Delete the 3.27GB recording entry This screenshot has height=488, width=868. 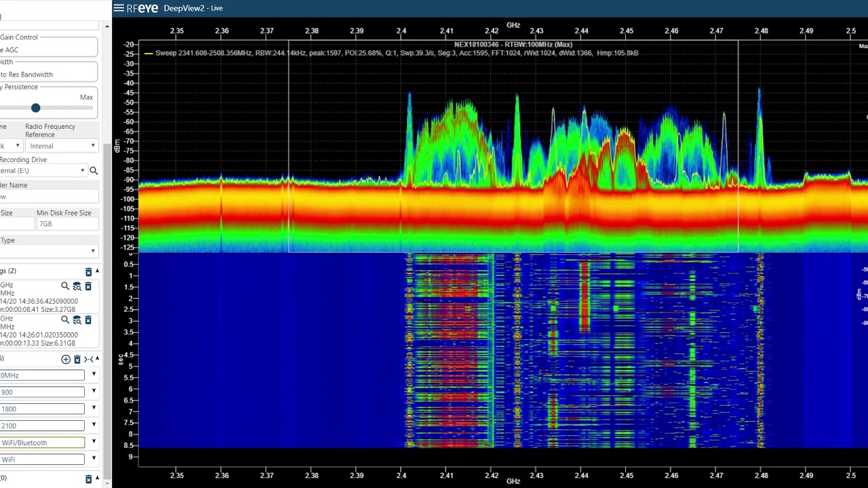coord(88,287)
